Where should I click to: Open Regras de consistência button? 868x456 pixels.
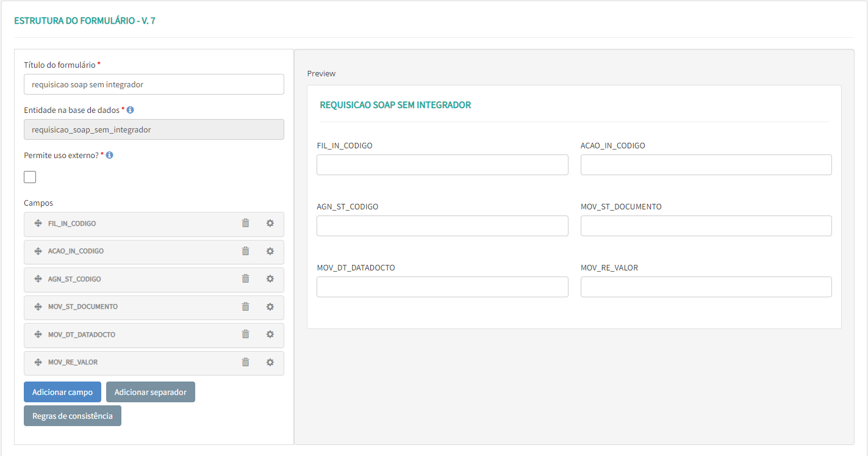tap(73, 416)
